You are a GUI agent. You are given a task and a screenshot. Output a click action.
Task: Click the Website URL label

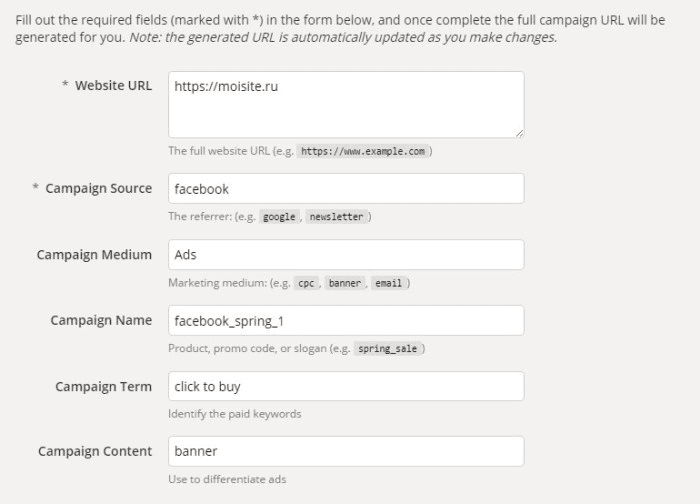click(113, 85)
